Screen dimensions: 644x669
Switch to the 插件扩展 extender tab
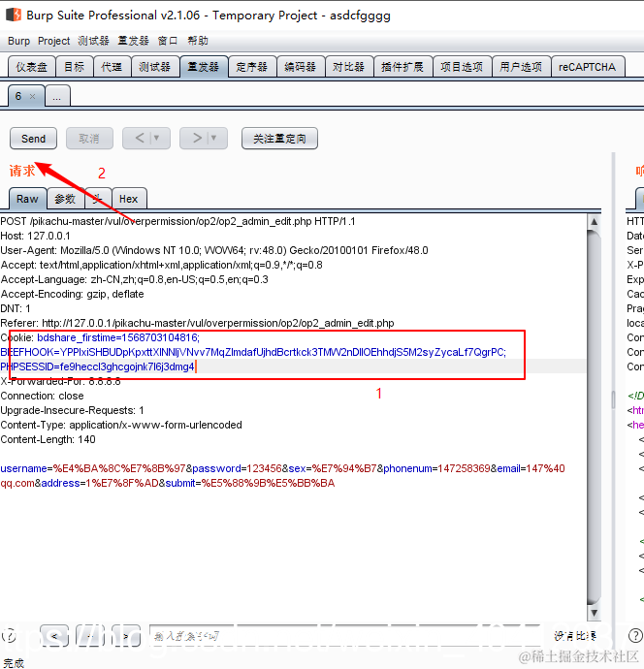[402, 67]
